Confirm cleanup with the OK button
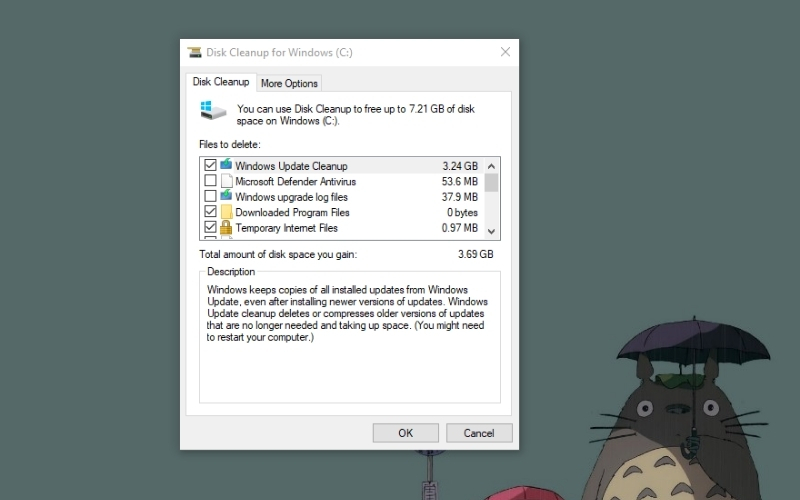800x500 pixels. click(x=405, y=433)
